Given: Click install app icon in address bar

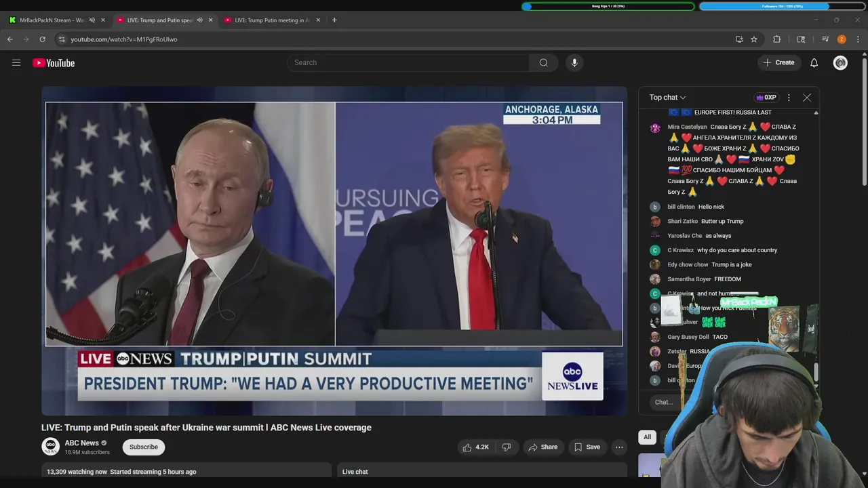Looking at the screenshot, I should click(x=739, y=39).
